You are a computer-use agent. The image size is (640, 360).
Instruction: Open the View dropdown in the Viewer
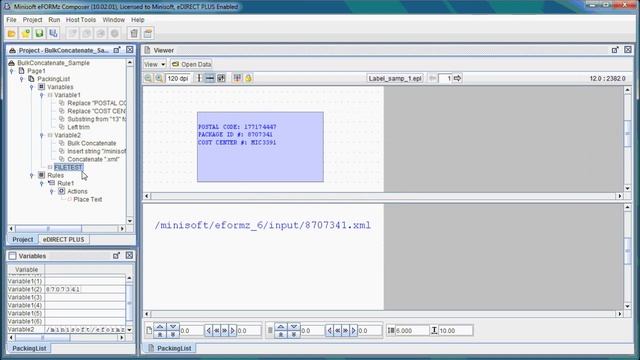click(x=155, y=64)
